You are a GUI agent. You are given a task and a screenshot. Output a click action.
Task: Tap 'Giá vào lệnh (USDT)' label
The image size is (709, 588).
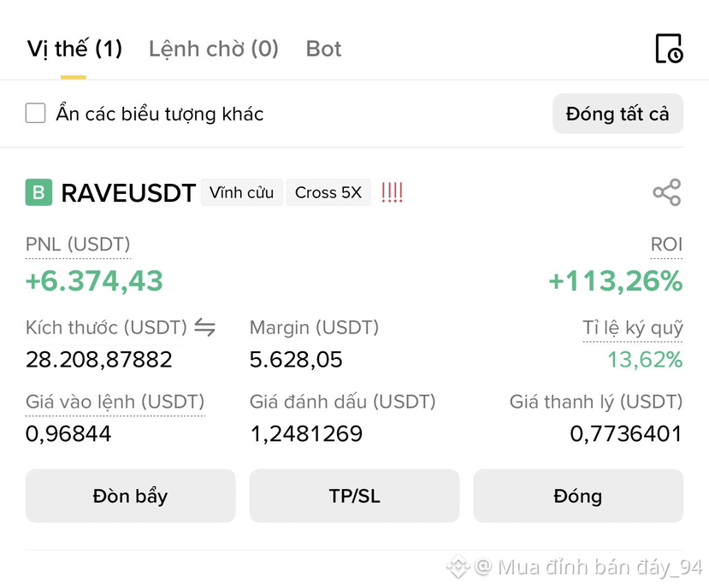[115, 402]
